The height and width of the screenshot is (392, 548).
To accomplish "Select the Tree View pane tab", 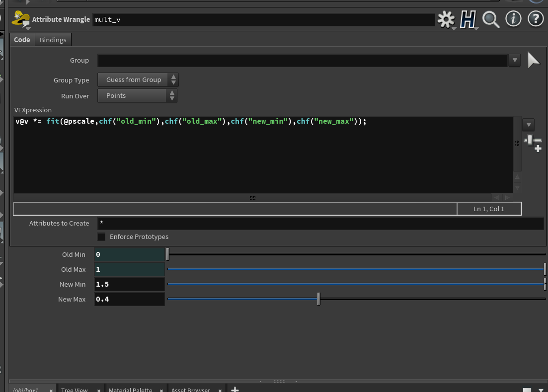I will click(74, 390).
